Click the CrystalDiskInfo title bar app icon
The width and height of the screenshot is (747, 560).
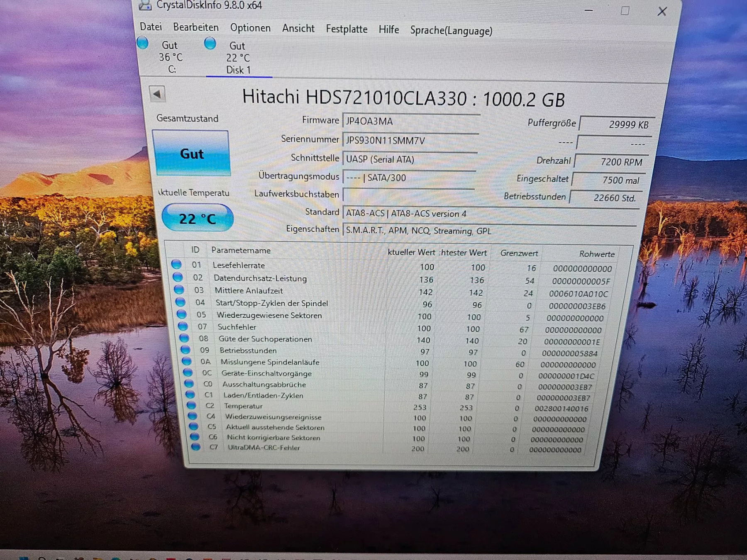(145, 5)
